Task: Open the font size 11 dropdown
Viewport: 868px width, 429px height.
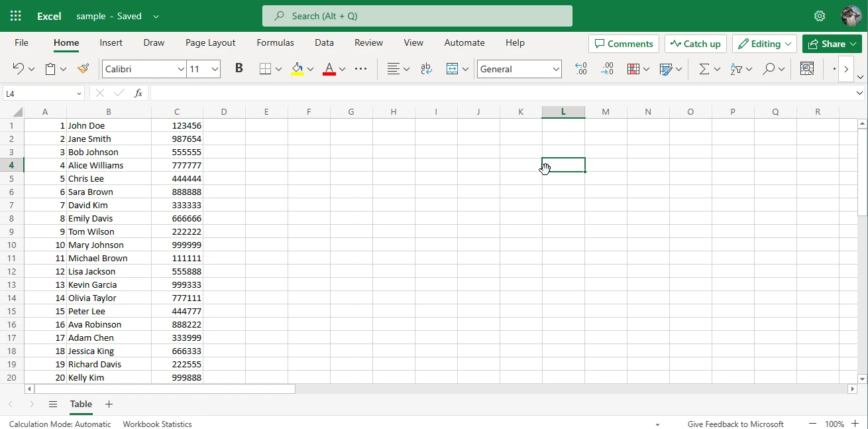Action: click(x=215, y=69)
